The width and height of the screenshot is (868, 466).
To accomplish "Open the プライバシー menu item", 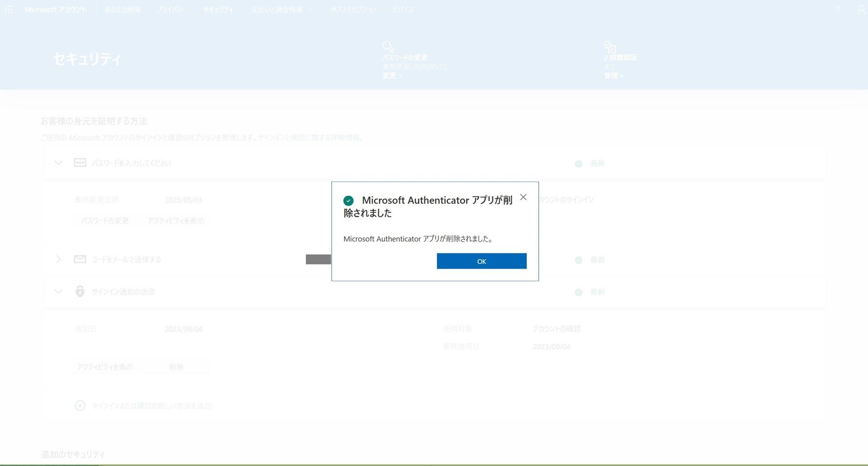I will pyautogui.click(x=172, y=9).
